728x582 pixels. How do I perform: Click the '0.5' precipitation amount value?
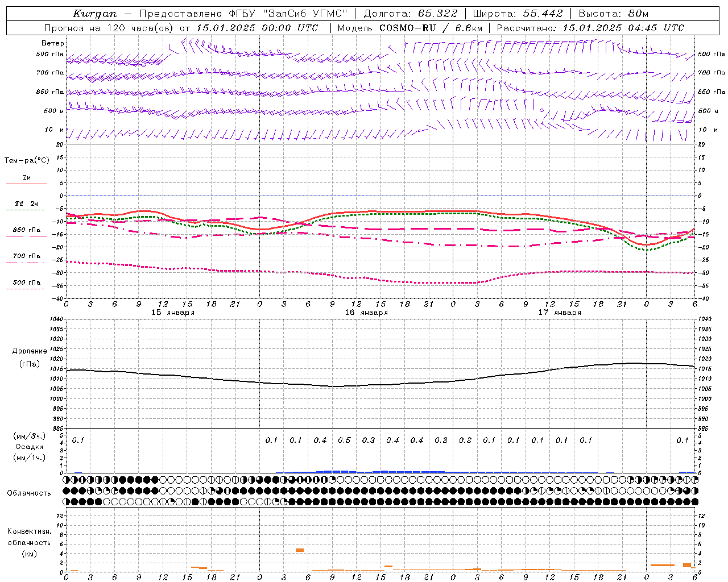point(344,440)
